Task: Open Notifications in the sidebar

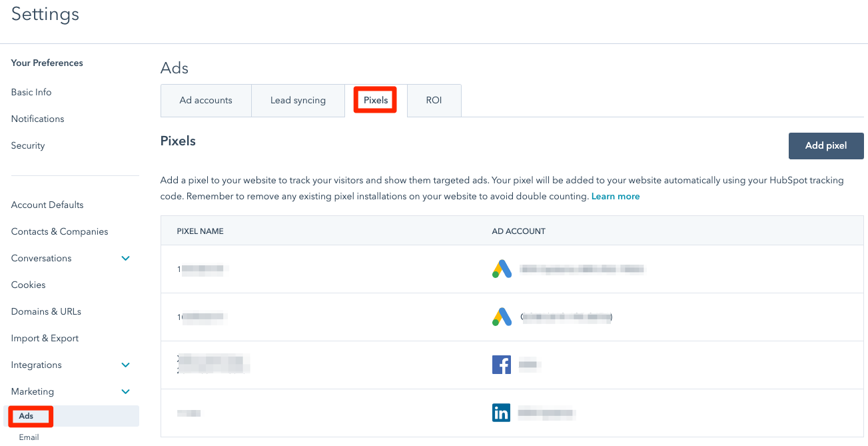Action: tap(38, 119)
